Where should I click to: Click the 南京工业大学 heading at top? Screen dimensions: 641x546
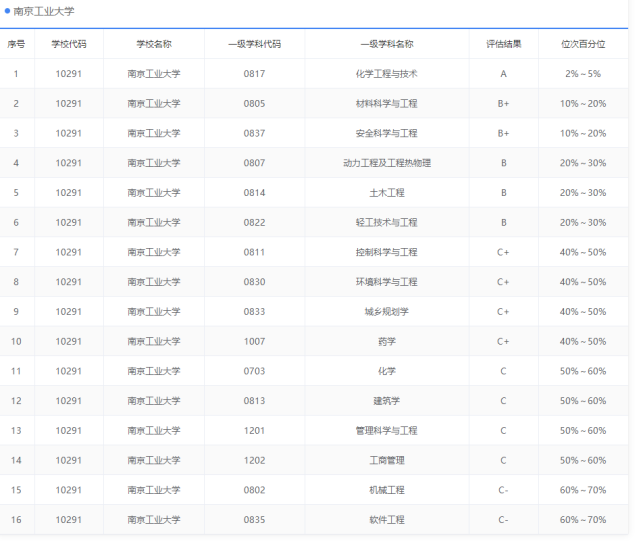tap(44, 11)
